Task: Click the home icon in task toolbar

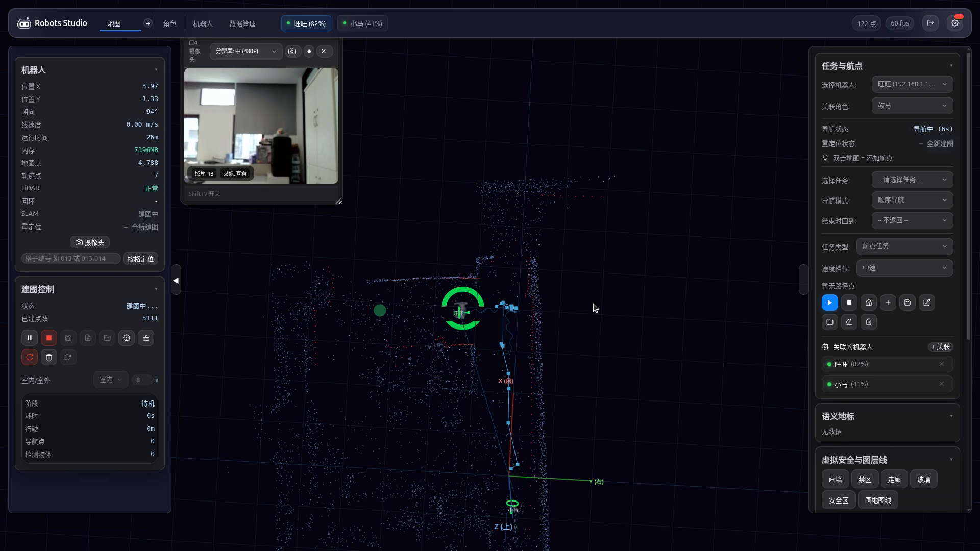Action: (x=869, y=303)
